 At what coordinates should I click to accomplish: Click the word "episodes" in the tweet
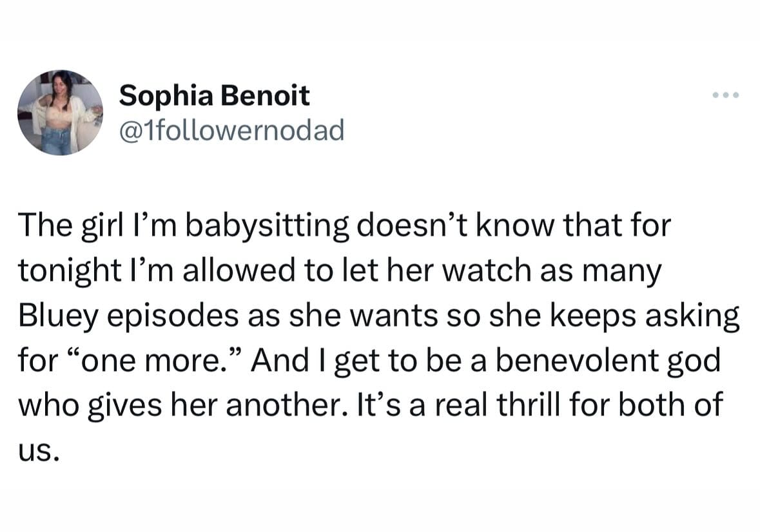click(164, 316)
